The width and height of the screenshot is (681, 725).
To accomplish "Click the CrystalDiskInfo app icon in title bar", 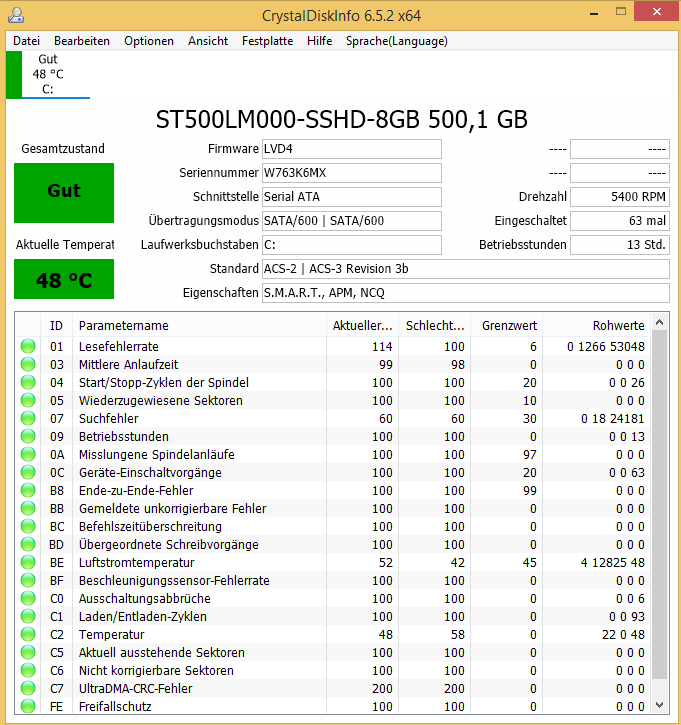I will point(16,15).
